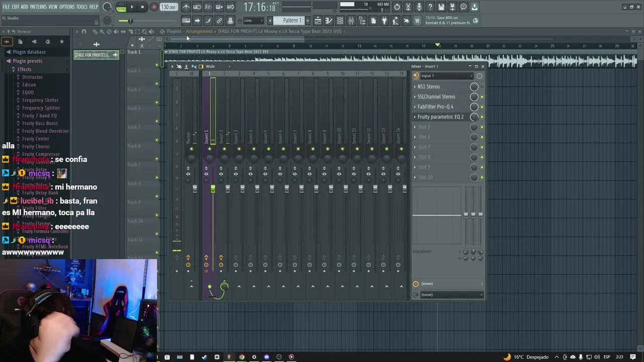Screen dimensions: 644x362
Task: Click the plus button next to Pattern 1
Action: 308,21
